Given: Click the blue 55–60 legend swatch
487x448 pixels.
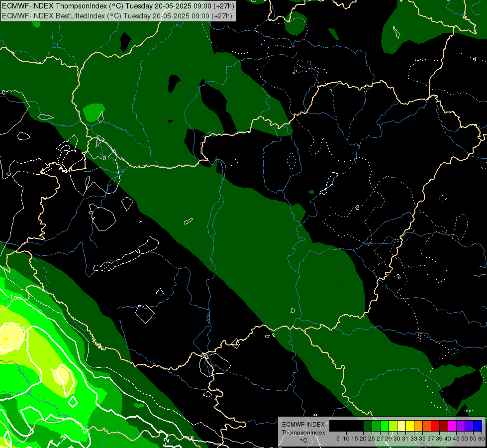Looking at the screenshot, I should coord(478,426).
